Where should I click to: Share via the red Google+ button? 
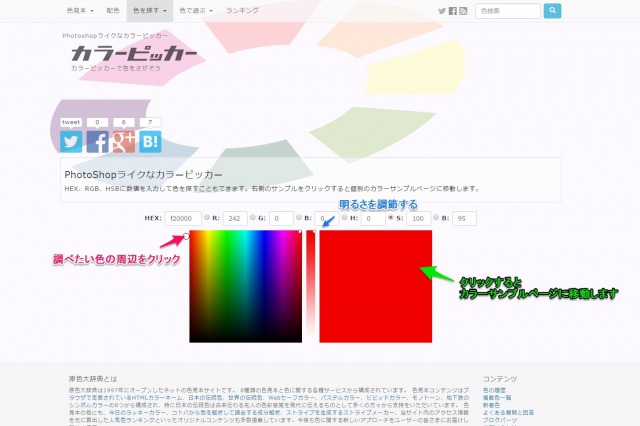click(x=124, y=141)
